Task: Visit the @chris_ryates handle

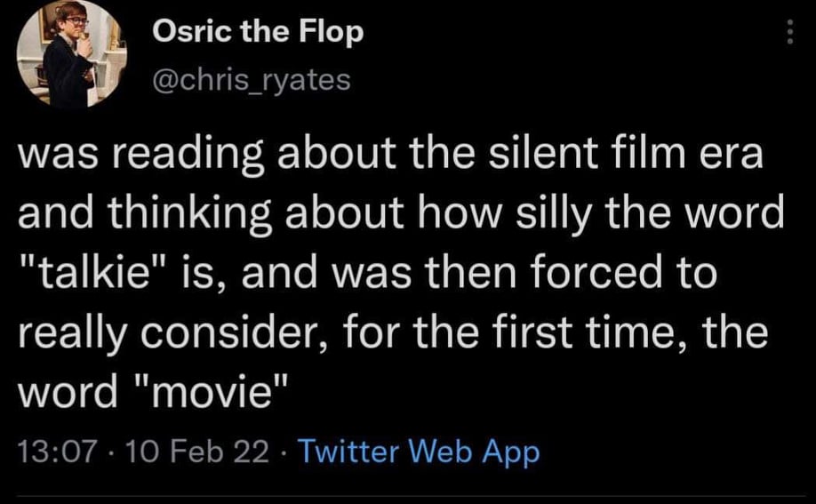Action: 252,80
